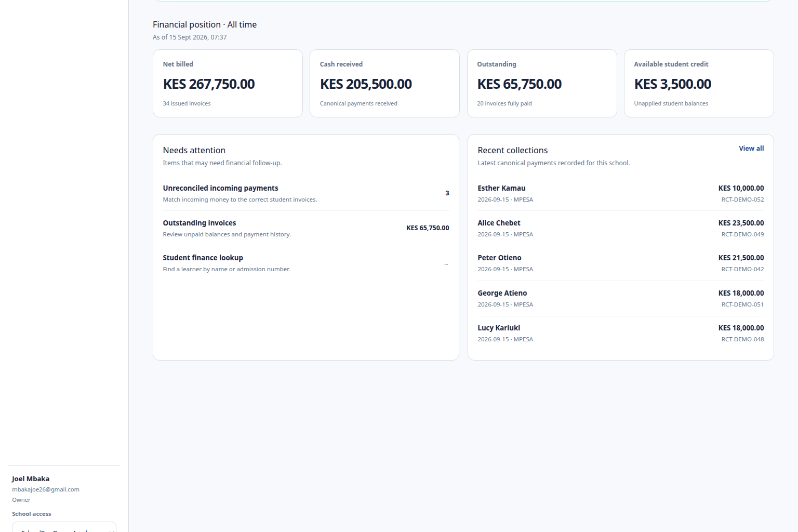Open Outstanding invoices under Needs attention
Image resolution: width=798 pixels, height=532 pixels.
pyautogui.click(x=306, y=228)
